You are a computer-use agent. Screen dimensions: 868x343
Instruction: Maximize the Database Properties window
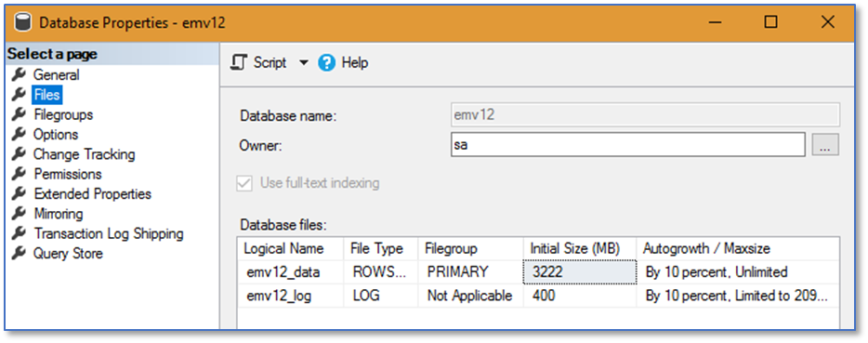pos(770,22)
